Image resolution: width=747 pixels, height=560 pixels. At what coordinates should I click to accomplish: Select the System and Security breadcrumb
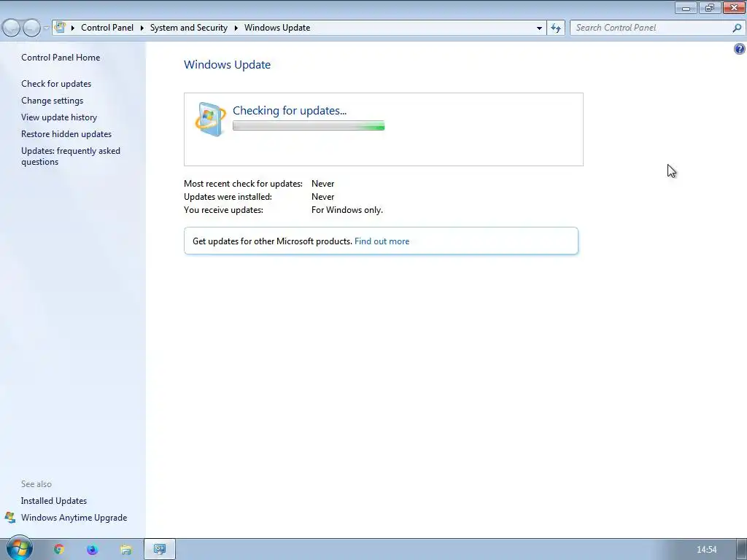coord(189,28)
